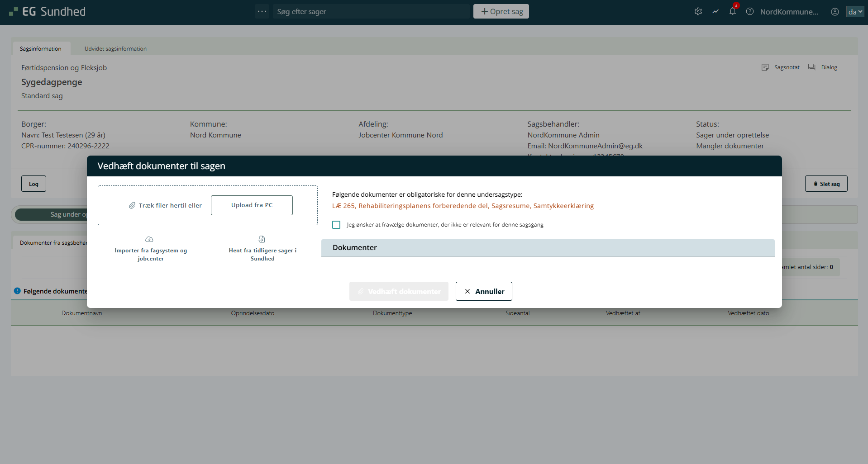Open the user profile icon
The height and width of the screenshot is (464, 868).
835,12
